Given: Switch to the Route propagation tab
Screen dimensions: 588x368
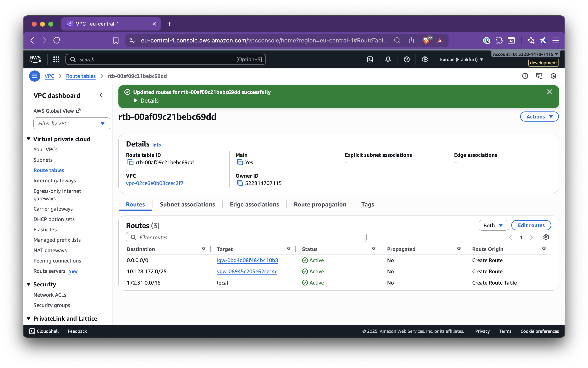Looking at the screenshot, I should (x=320, y=204).
